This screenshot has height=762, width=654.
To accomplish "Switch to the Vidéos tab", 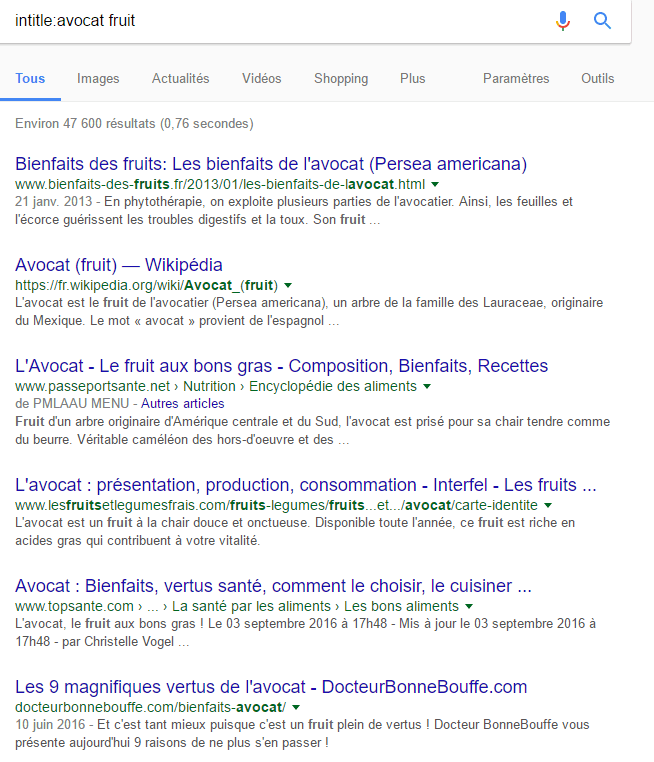I will 261,79.
